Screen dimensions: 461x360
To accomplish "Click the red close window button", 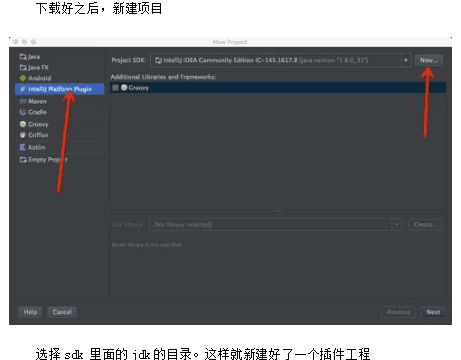I will pyautogui.click(x=15, y=42).
